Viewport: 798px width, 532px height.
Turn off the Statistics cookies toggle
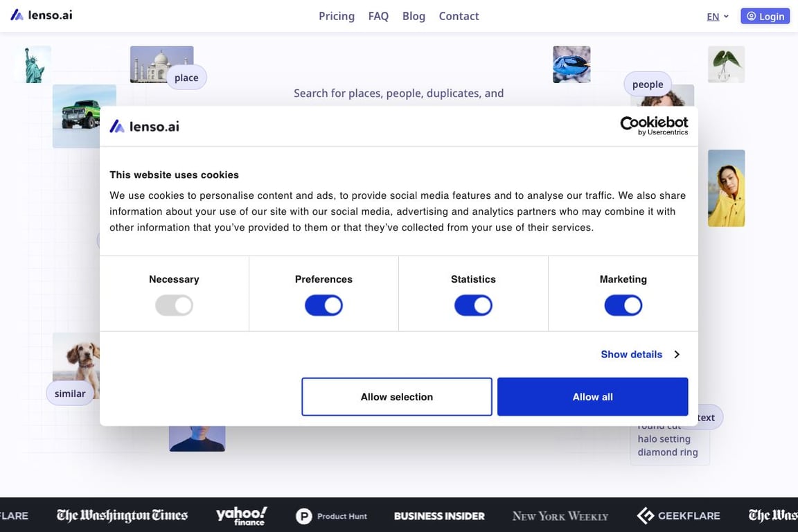click(473, 305)
